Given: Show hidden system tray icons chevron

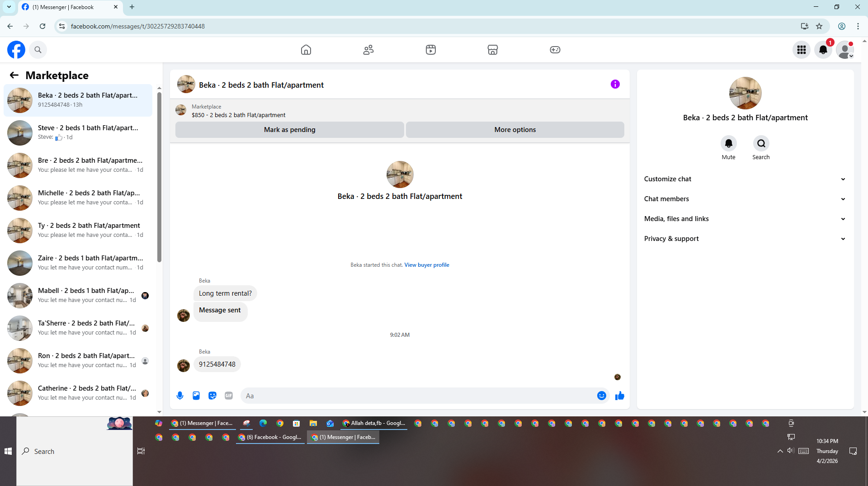Looking at the screenshot, I should 780,451.
